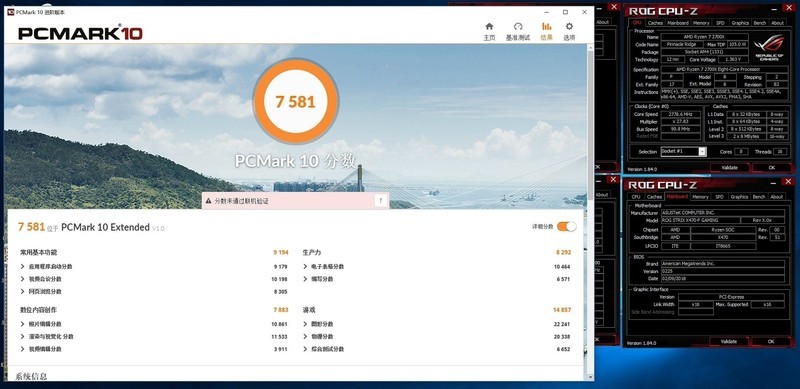Switch to About tab in lower CPU-Z window
The height and width of the screenshot is (389, 800).
point(777,197)
